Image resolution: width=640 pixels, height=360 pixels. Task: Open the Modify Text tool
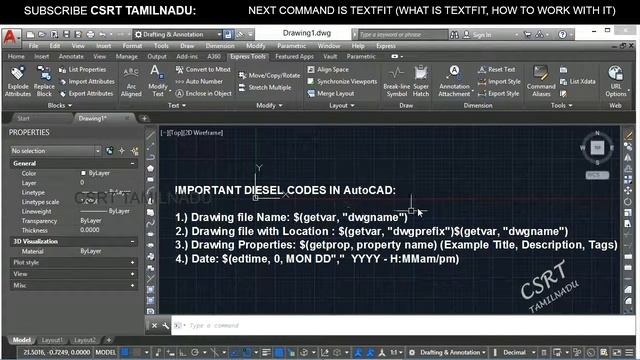pos(158,81)
